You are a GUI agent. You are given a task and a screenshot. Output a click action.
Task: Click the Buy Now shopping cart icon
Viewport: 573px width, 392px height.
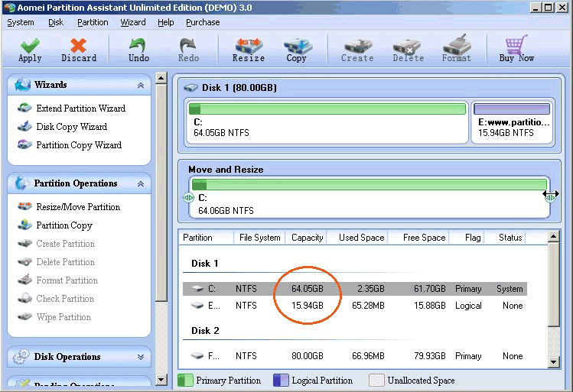click(516, 44)
